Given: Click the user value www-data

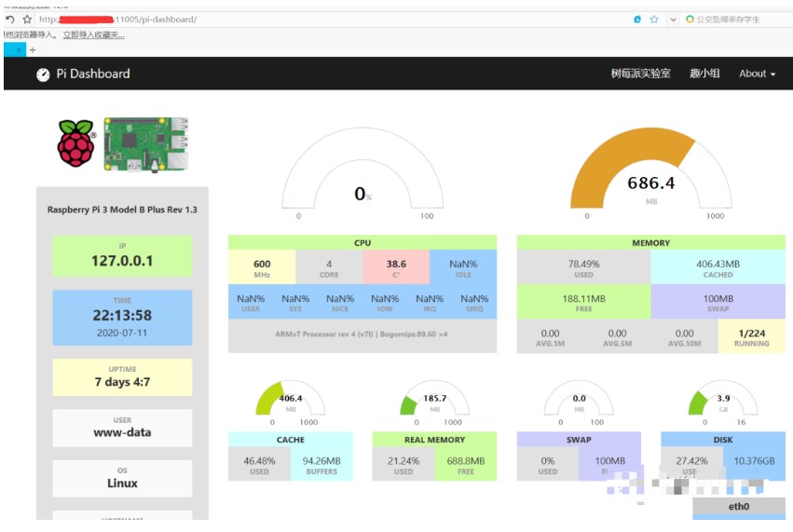Looking at the screenshot, I should tap(122, 432).
